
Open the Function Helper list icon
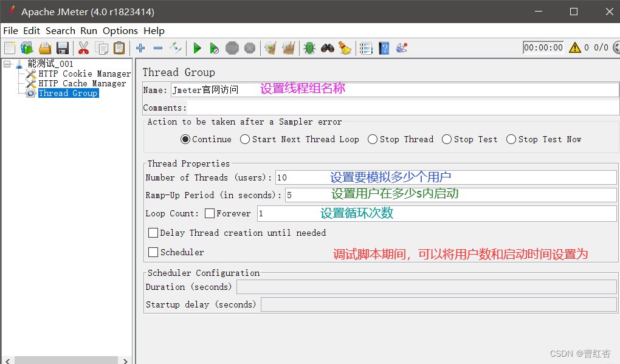(366, 48)
